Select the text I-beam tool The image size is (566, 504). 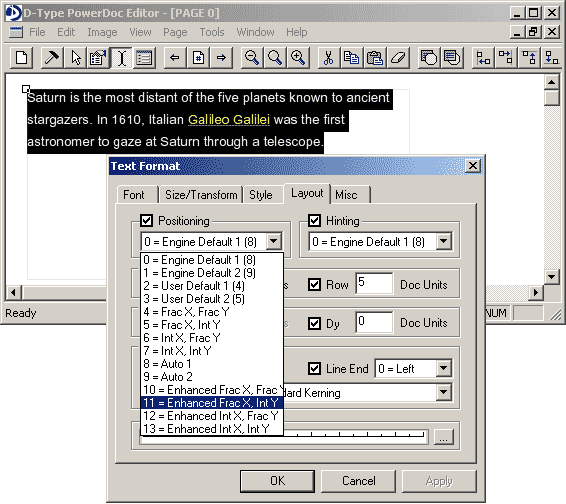coord(121,58)
